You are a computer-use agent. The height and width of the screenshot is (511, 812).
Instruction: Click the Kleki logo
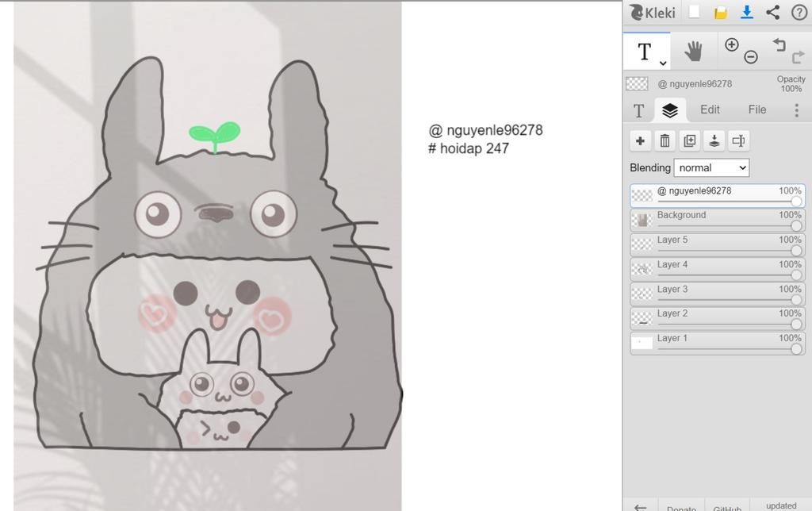(x=653, y=12)
